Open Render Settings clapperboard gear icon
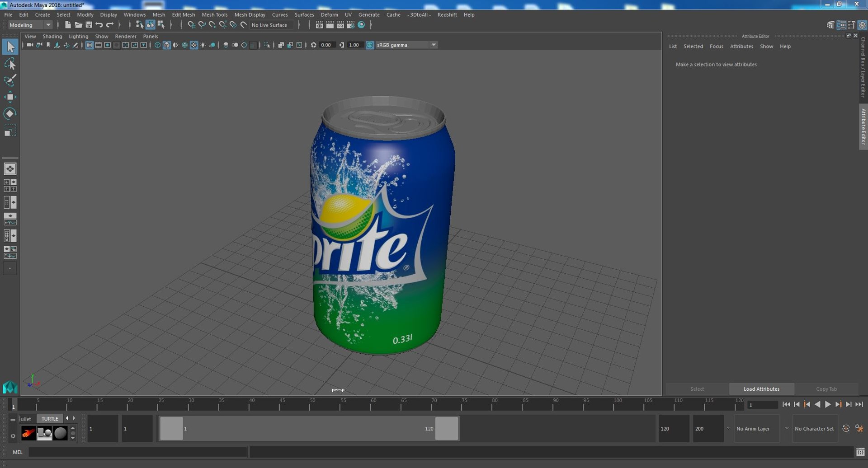Image resolution: width=868 pixels, height=468 pixels. click(x=350, y=25)
